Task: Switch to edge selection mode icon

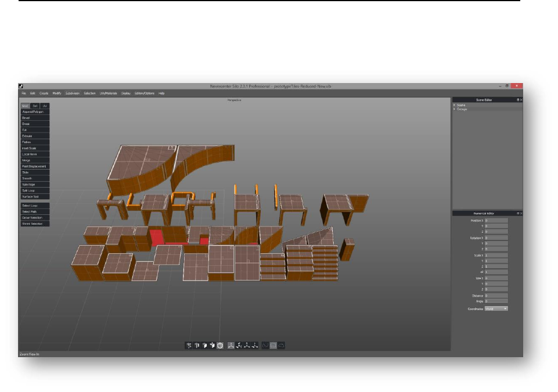Action: point(197,346)
